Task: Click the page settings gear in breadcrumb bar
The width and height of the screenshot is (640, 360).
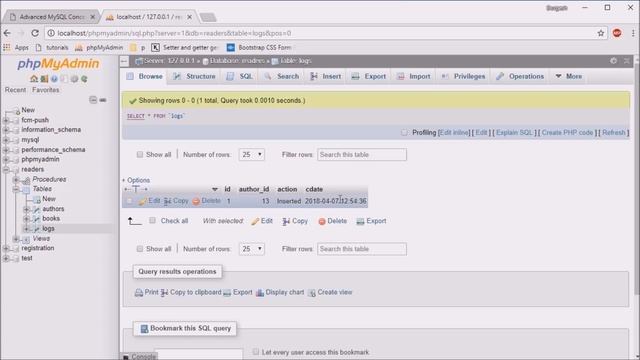Action: point(613,61)
